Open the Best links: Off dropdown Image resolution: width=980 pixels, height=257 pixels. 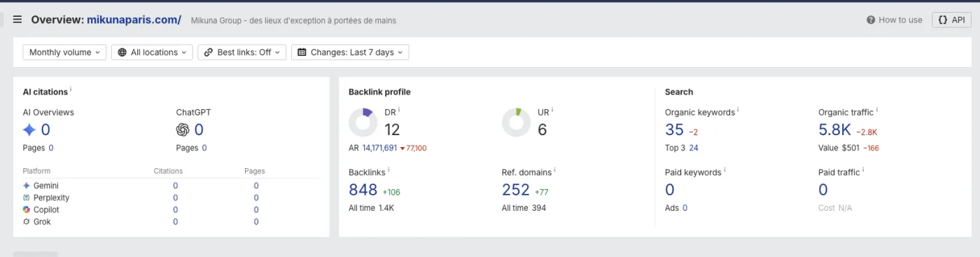pyautogui.click(x=242, y=53)
